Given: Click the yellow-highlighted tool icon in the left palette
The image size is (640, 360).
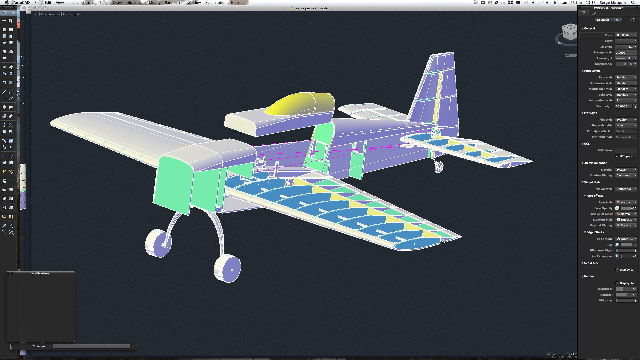Looking at the screenshot, I should (4, 172).
